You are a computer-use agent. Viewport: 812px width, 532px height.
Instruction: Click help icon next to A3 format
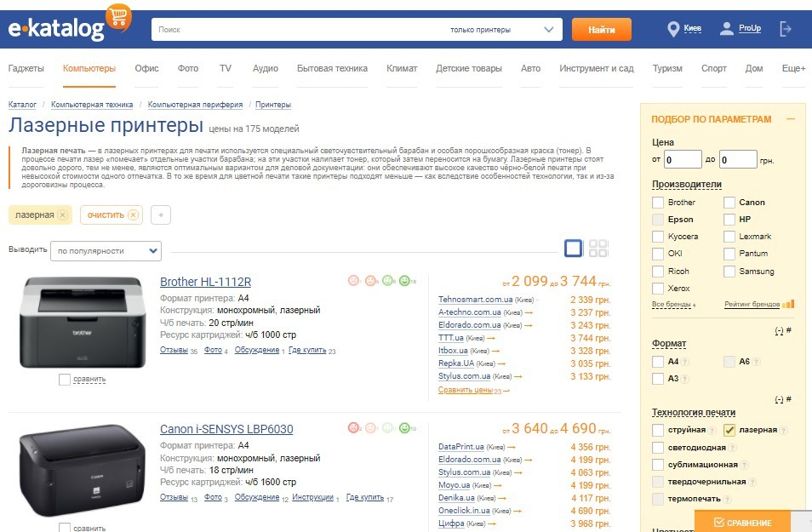click(685, 379)
